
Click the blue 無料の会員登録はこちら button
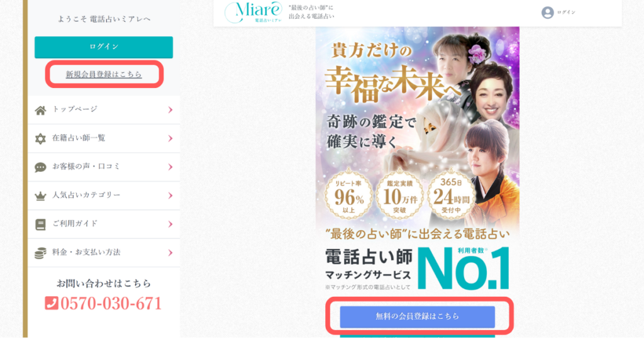(x=418, y=316)
